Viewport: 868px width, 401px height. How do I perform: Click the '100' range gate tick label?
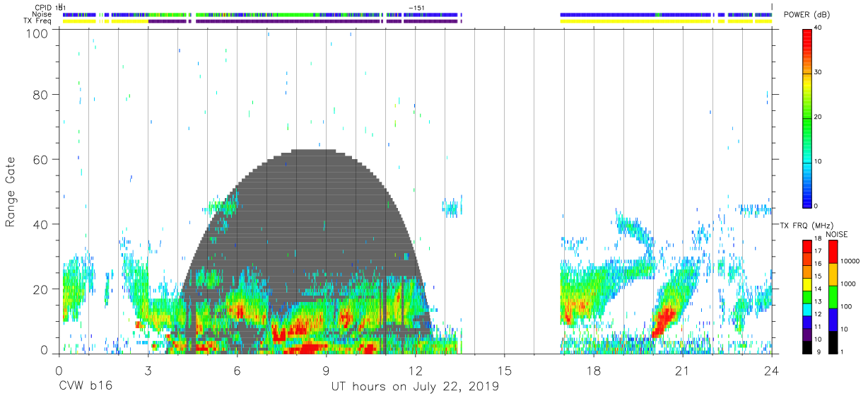[x=35, y=33]
